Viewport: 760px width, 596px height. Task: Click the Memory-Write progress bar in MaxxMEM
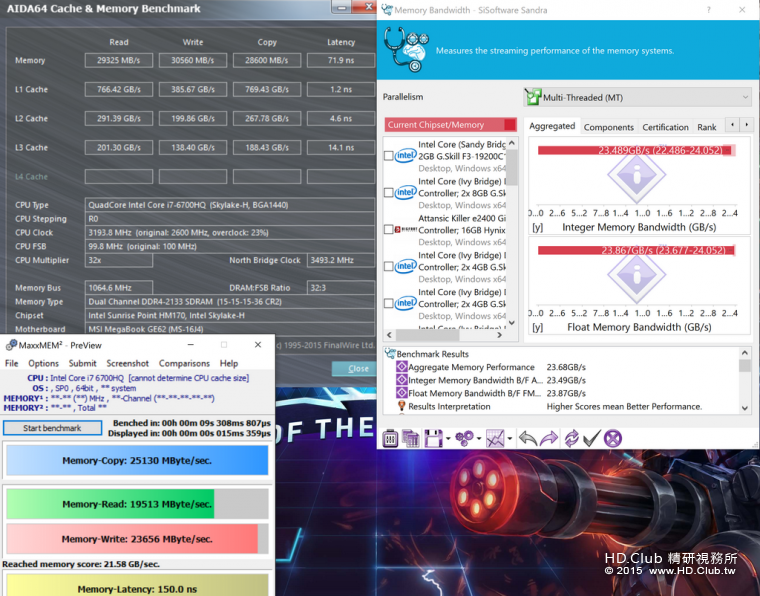coord(137,539)
